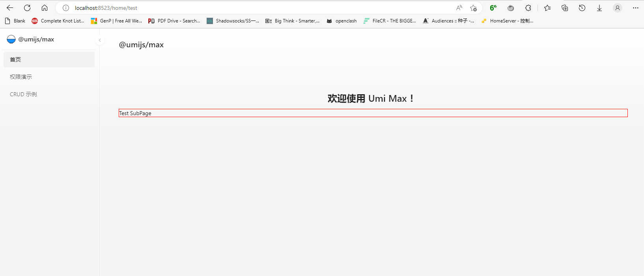Open the browser profile avatar

[x=618, y=8]
